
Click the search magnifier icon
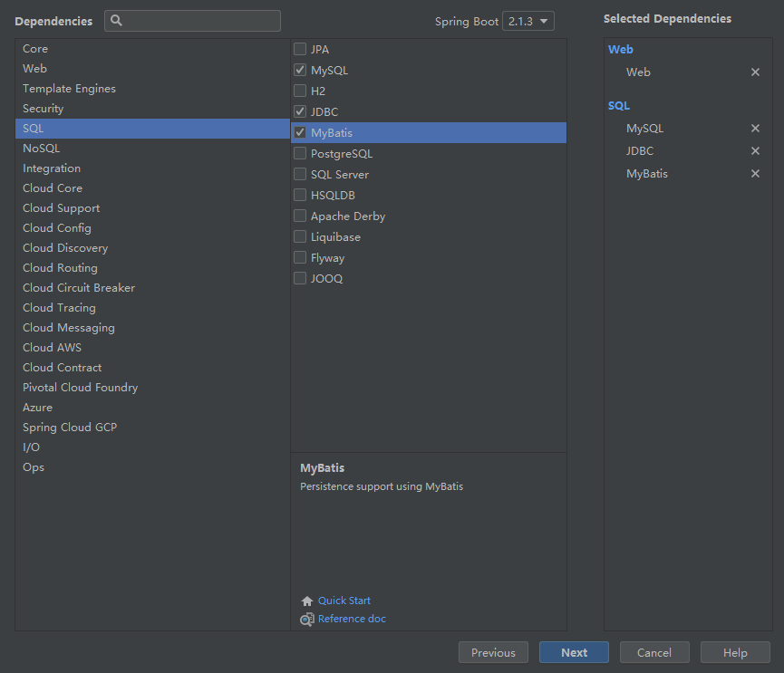click(116, 21)
